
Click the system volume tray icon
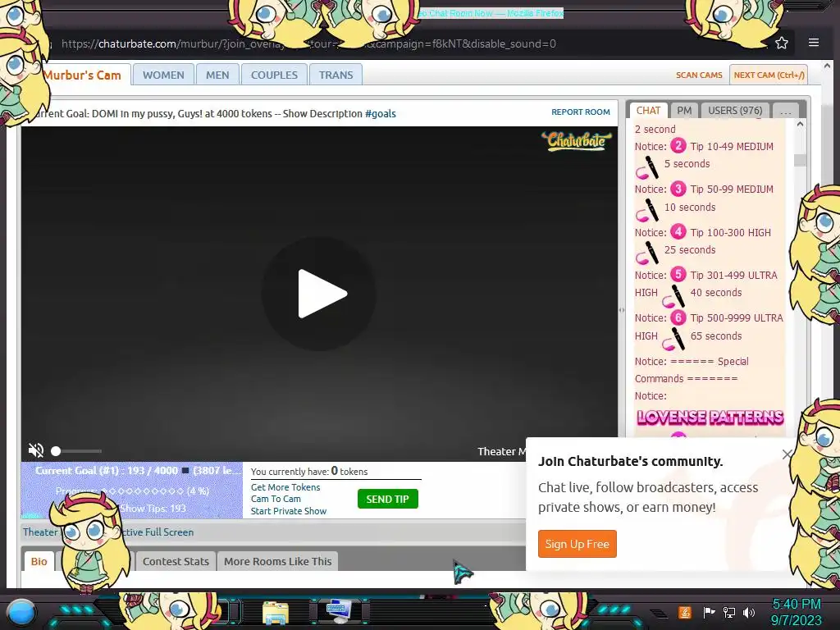coord(749,612)
